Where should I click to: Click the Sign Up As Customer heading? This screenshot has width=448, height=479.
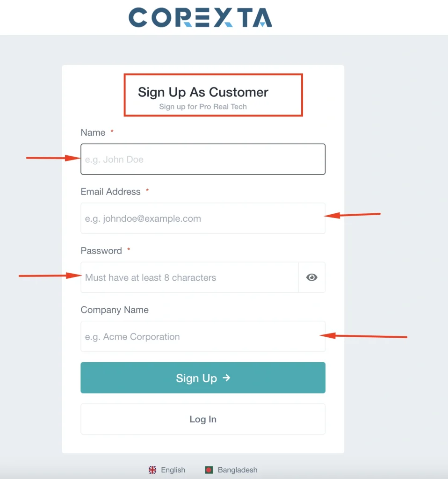click(203, 92)
